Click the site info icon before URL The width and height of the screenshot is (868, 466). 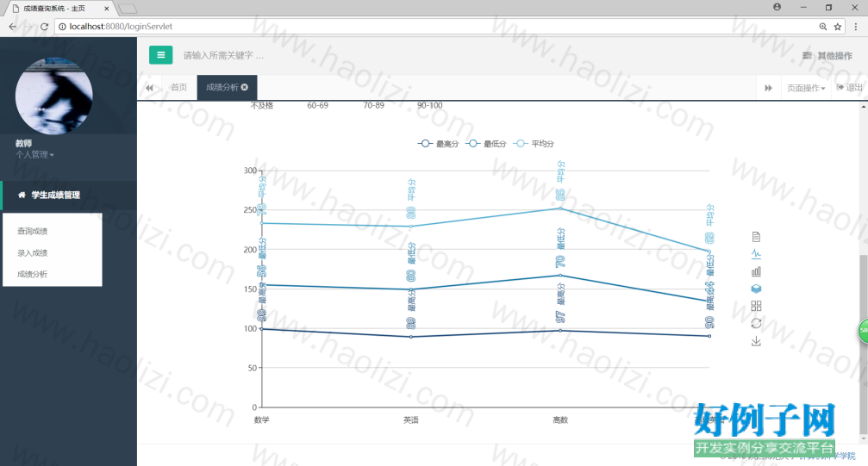pos(62,27)
